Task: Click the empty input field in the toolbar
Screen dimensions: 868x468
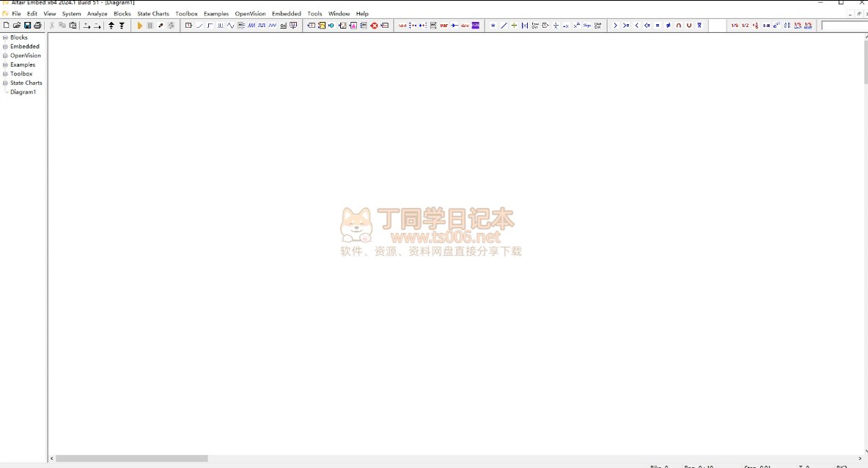Action: tap(844, 26)
